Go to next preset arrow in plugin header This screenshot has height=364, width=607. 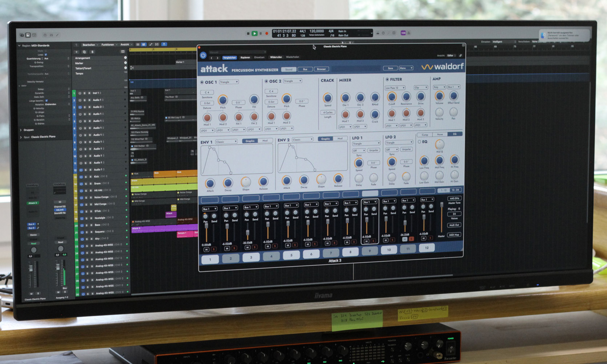click(x=217, y=58)
